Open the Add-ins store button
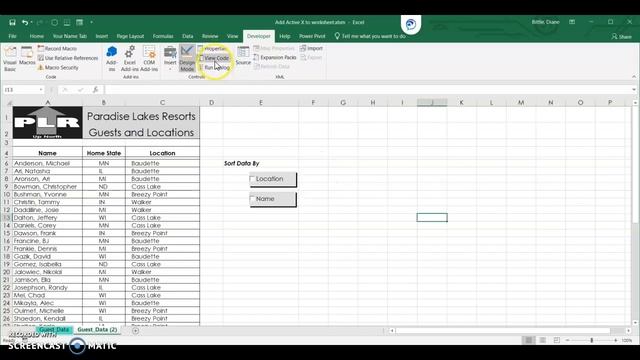The height and width of the screenshot is (360, 640). (x=111, y=58)
